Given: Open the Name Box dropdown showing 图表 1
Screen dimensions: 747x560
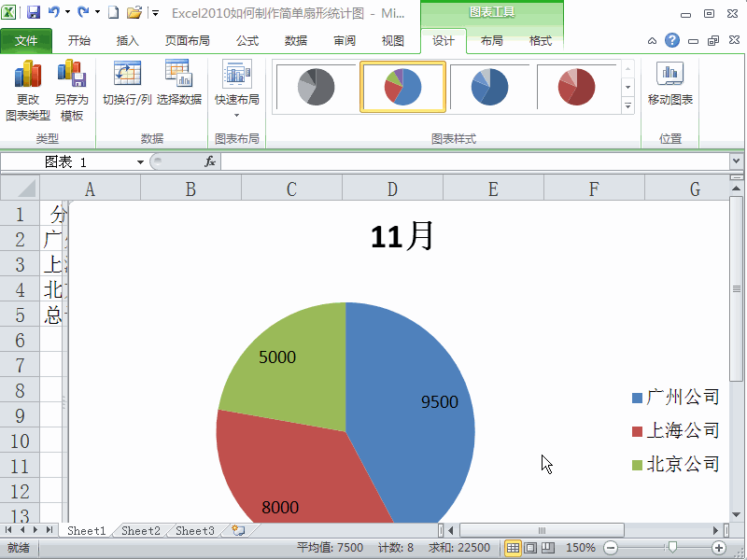Looking at the screenshot, I should click(x=138, y=161).
